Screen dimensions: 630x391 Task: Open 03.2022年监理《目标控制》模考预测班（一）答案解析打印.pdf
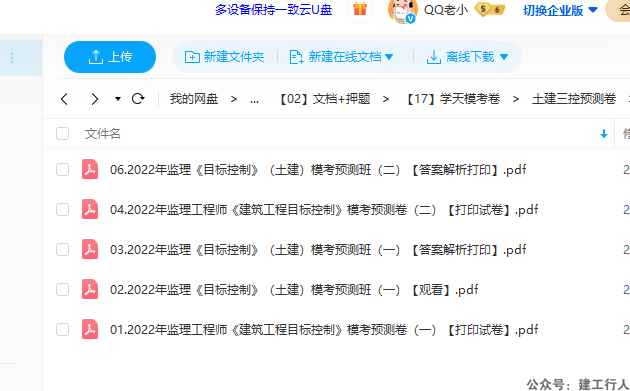(318, 250)
